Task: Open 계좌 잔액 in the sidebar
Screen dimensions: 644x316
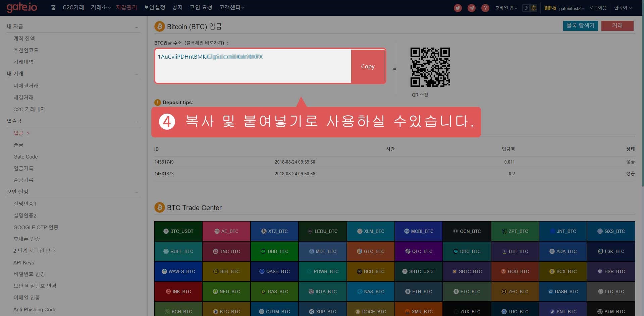Action: click(x=24, y=39)
